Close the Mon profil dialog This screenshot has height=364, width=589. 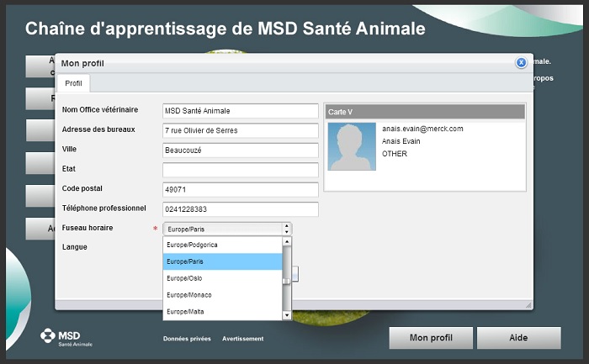[521, 63]
